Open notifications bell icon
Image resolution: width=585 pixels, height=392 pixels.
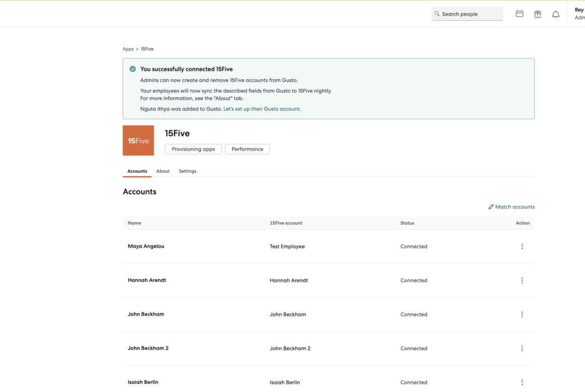point(556,14)
